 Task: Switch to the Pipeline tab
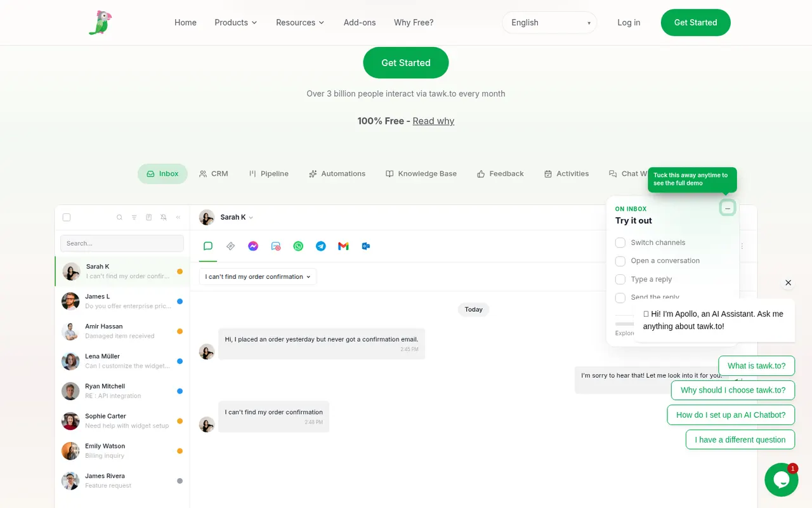click(268, 173)
